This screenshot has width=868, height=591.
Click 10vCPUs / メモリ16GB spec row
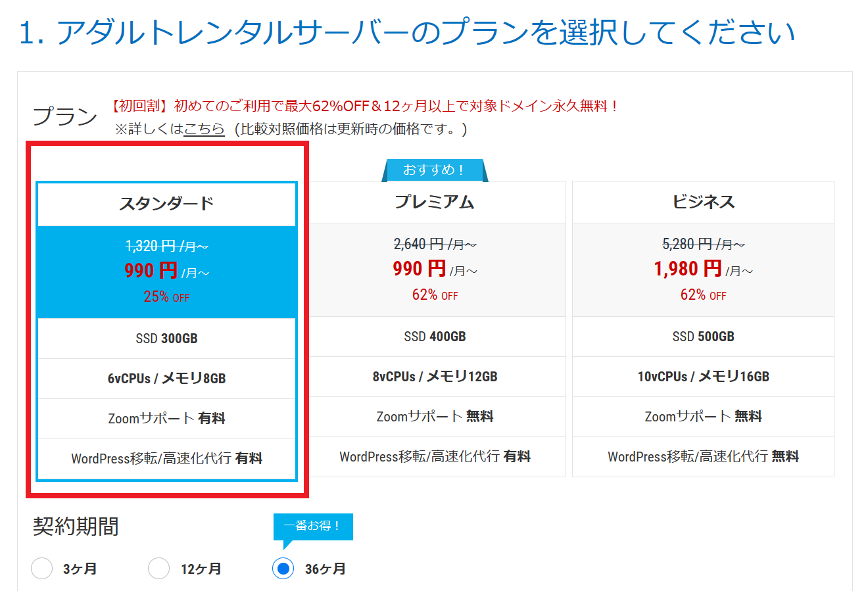[703, 377]
